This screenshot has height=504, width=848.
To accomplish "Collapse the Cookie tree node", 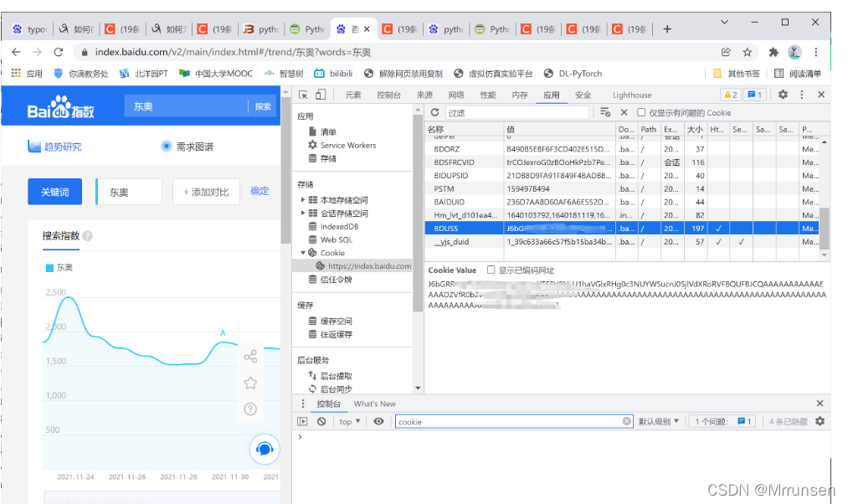I will (303, 253).
